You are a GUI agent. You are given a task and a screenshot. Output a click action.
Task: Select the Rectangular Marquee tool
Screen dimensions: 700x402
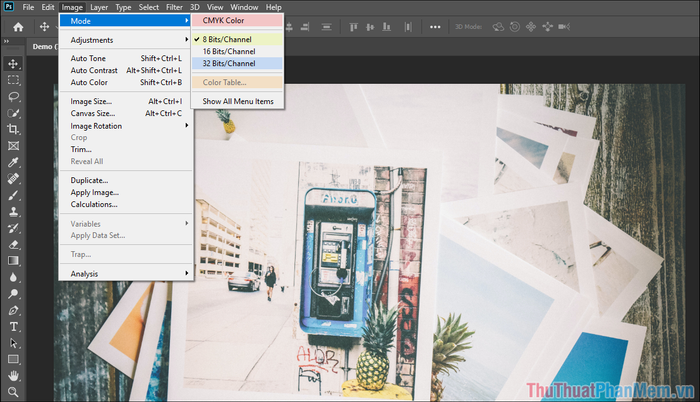point(13,80)
